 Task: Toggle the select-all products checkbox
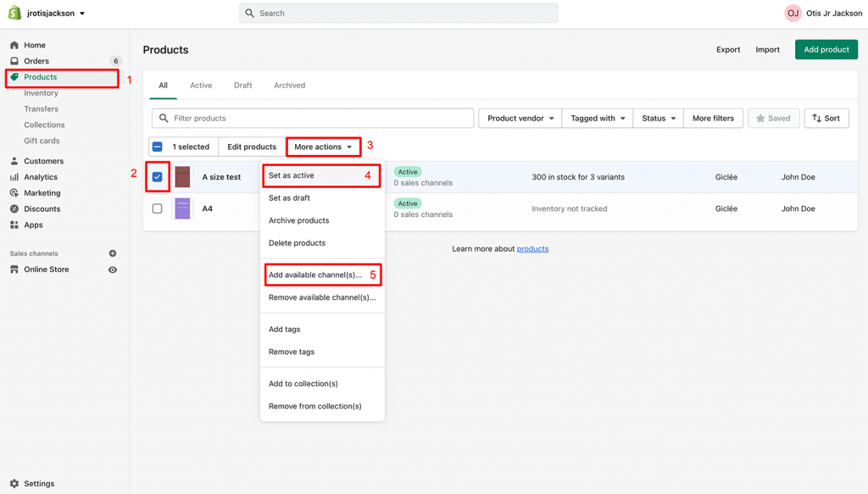(157, 147)
